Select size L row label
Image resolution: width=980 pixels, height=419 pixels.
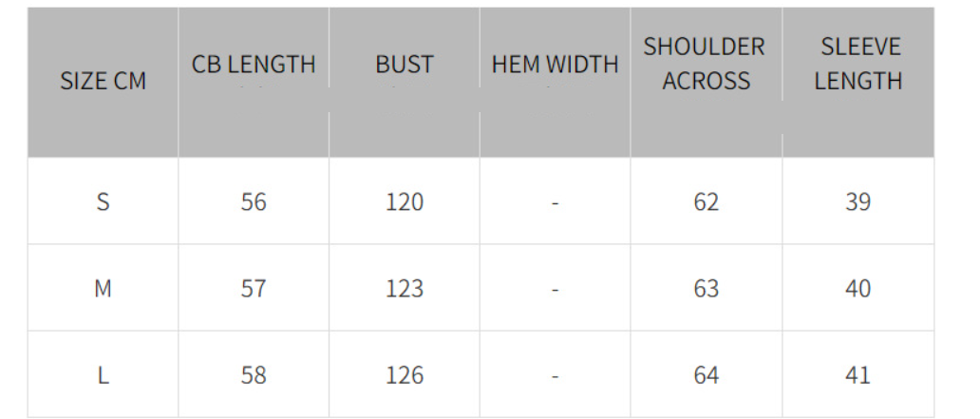104,375
